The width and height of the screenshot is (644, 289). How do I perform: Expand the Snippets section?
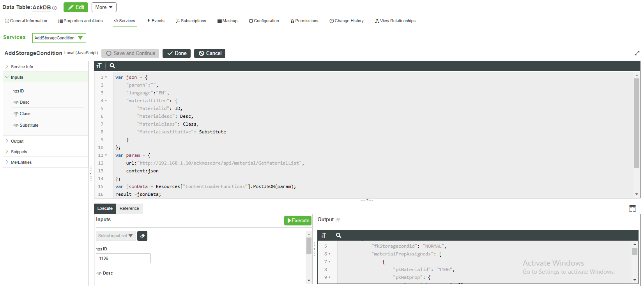click(x=7, y=152)
